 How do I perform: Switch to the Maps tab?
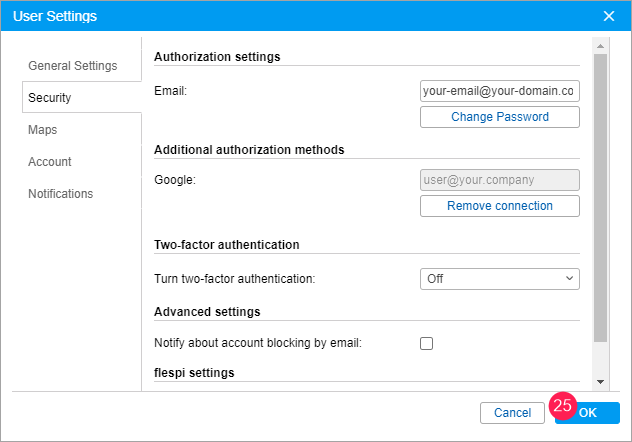tap(42, 130)
